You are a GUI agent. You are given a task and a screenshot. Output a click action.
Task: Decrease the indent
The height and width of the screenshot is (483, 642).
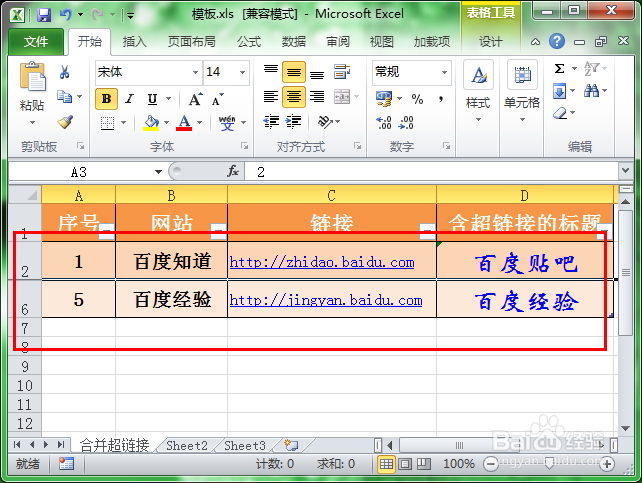pos(271,122)
